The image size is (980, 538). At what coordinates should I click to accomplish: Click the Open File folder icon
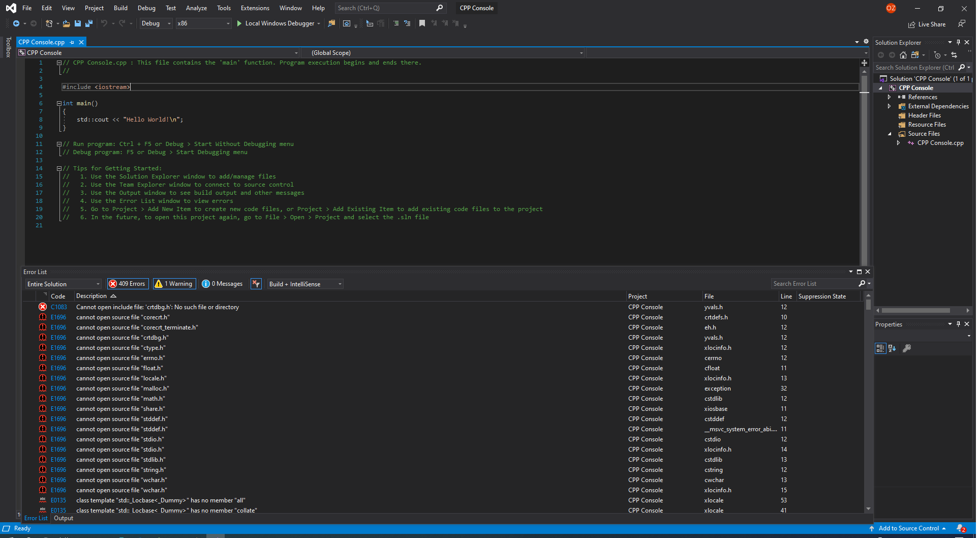tap(66, 23)
